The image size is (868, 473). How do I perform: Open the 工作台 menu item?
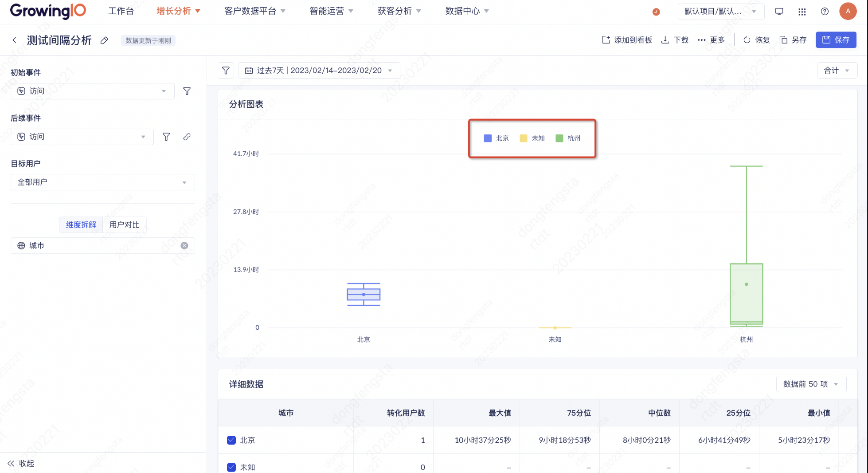coord(121,11)
